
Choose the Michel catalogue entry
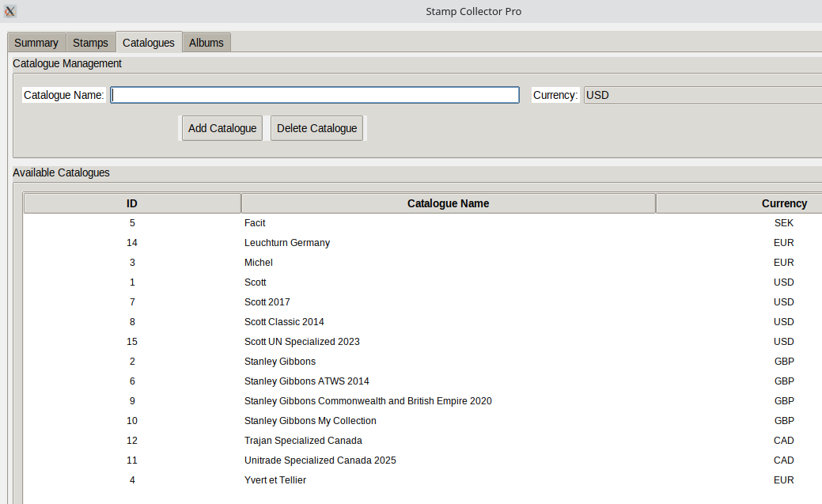pyautogui.click(x=259, y=263)
